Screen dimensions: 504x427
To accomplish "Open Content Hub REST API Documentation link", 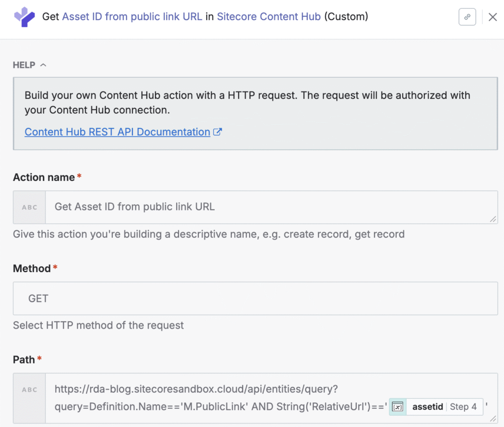I will pos(117,132).
